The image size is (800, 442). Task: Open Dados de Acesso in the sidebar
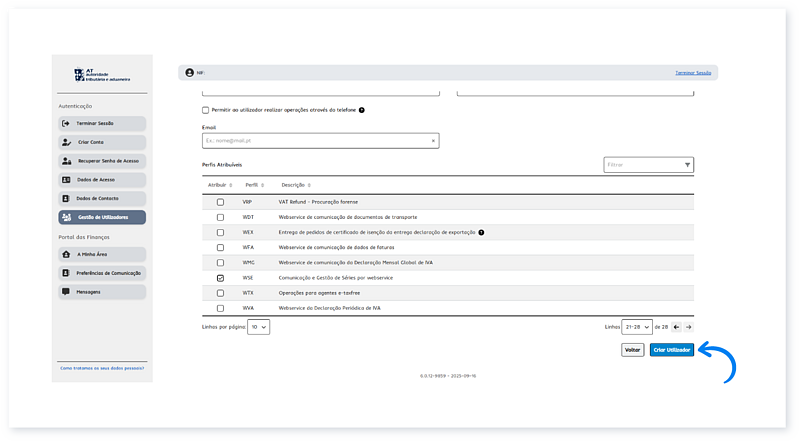(x=102, y=180)
